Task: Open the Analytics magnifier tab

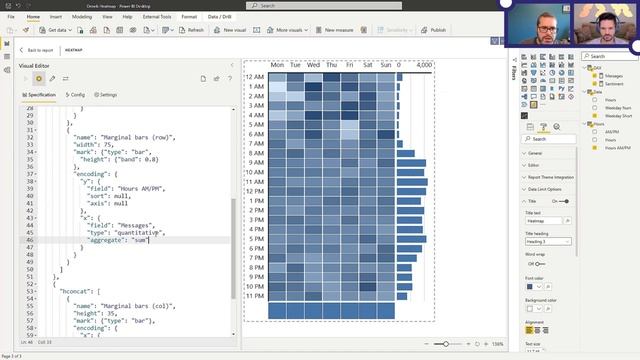Action: click(557, 127)
